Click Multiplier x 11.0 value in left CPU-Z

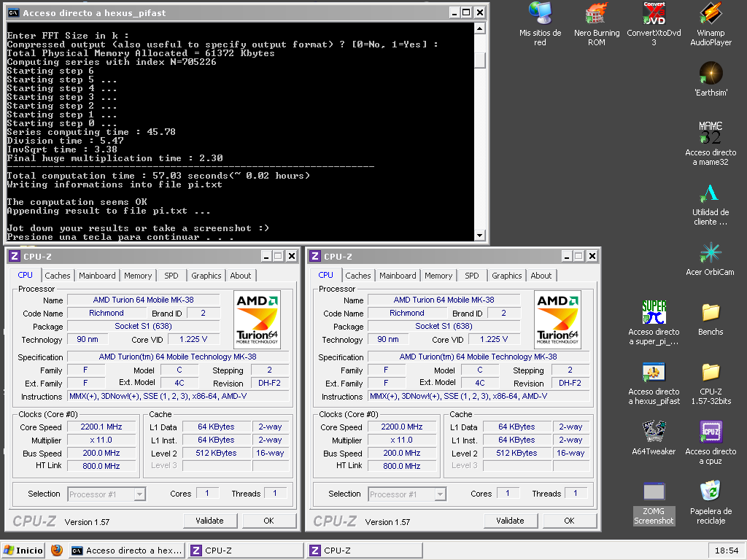click(x=101, y=440)
